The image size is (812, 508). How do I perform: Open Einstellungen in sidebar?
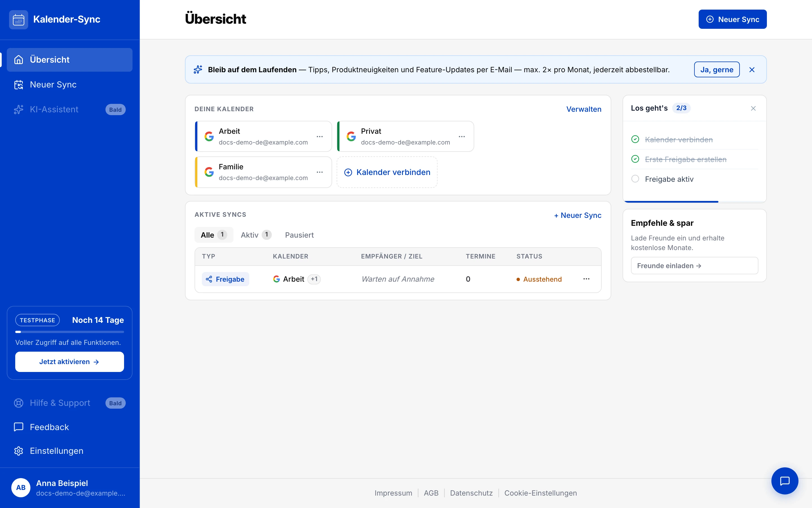coord(69,451)
